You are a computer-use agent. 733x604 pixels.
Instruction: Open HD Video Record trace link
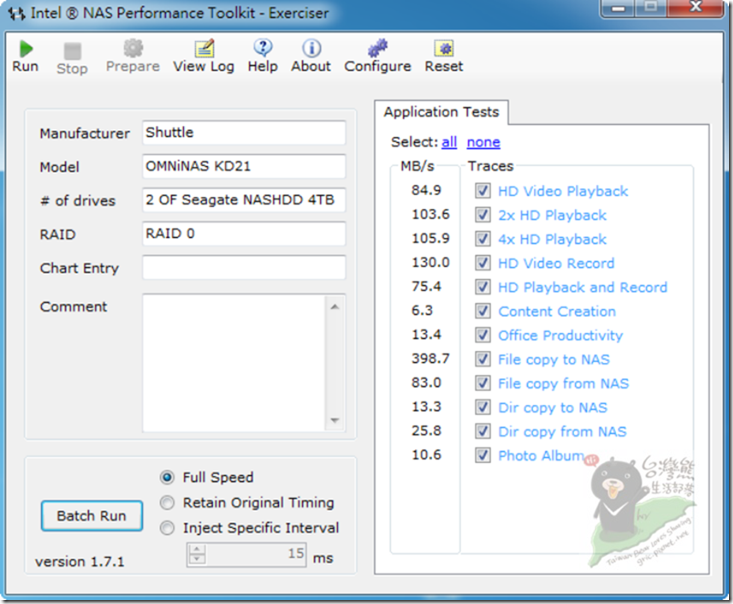tap(556, 263)
